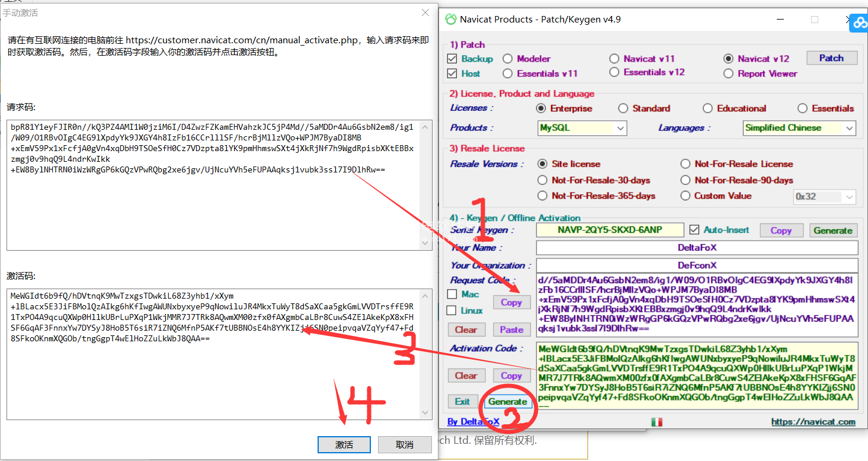868x461 pixels.
Task: Click the Your Name field DeltaFoX
Action: point(697,248)
